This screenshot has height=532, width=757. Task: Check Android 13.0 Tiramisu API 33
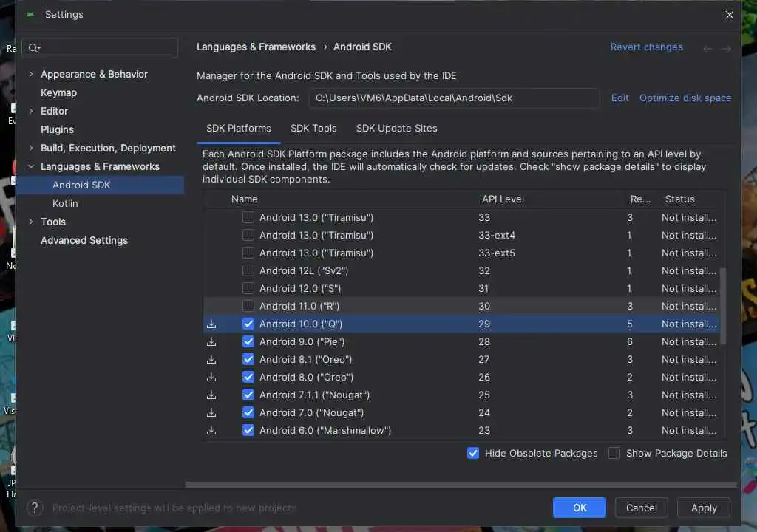point(248,217)
